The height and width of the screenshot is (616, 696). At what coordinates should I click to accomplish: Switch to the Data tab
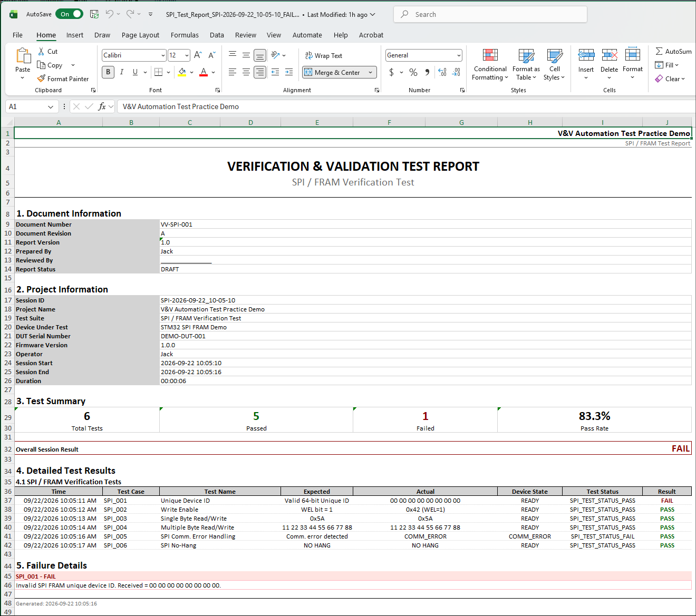[217, 35]
